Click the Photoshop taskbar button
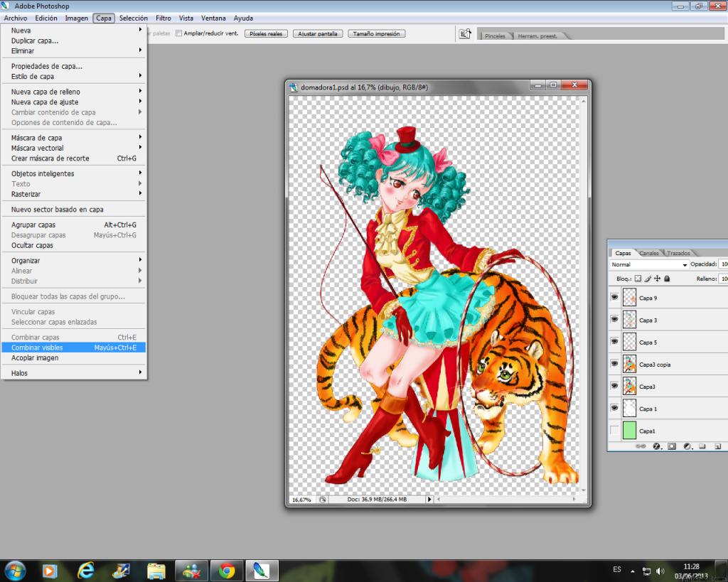 [x=262, y=571]
